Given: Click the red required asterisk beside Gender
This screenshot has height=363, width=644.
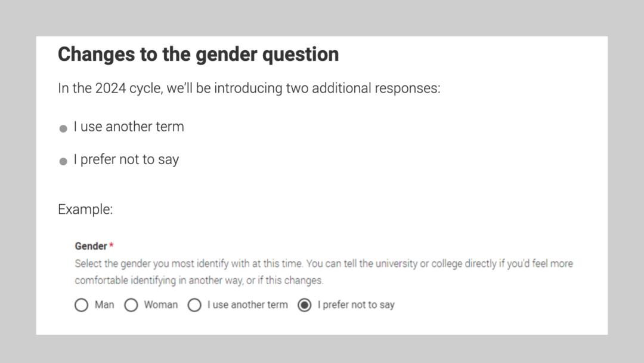Looking at the screenshot, I should click(x=112, y=245).
